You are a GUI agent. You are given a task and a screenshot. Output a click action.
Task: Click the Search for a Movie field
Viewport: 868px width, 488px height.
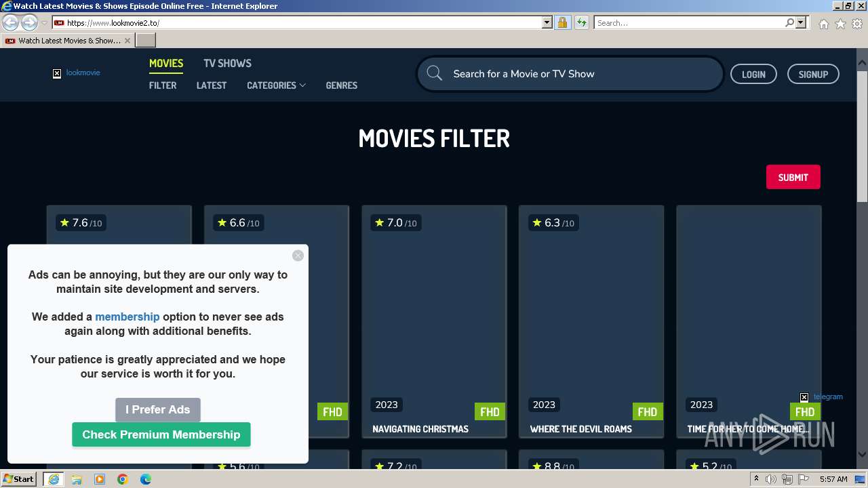tap(570, 74)
